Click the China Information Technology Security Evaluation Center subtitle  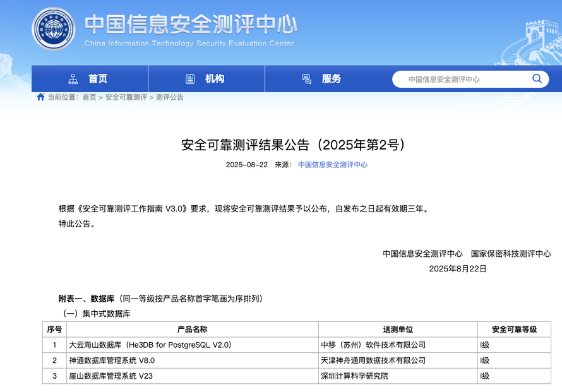(x=189, y=44)
